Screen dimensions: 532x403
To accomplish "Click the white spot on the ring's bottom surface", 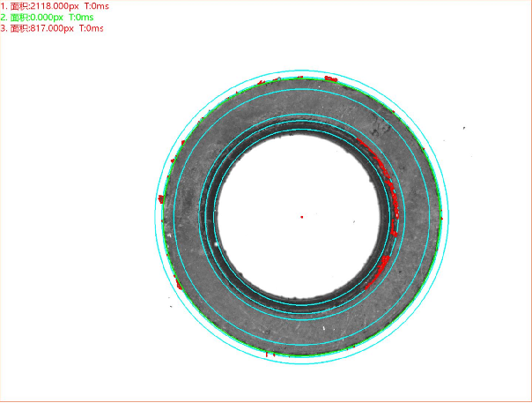I will (323, 328).
